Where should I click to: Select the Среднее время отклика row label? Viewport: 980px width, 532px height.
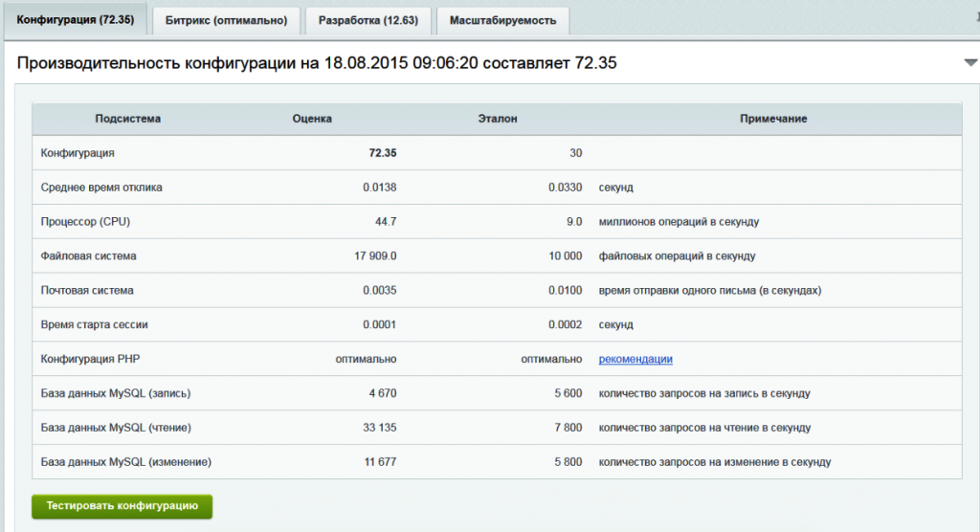[x=101, y=188]
